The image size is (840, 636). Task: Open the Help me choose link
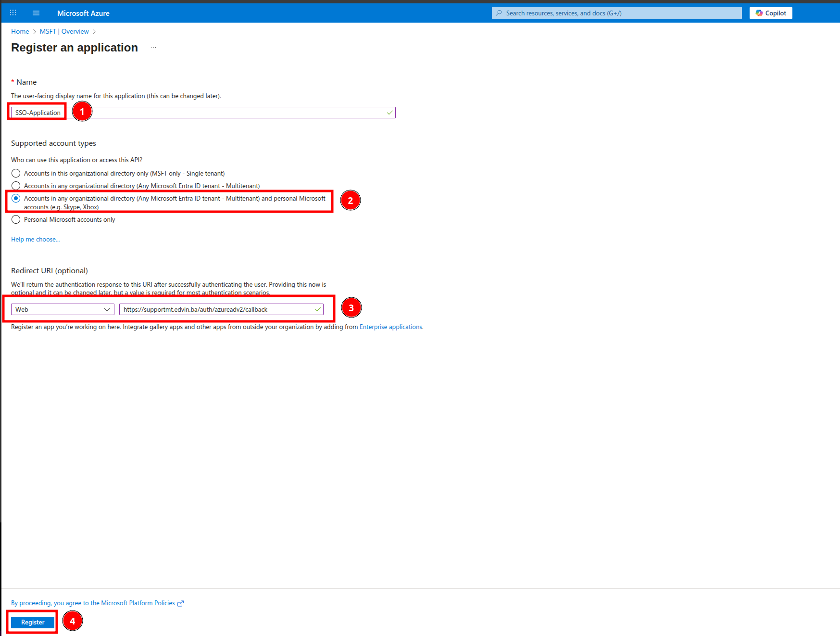pyautogui.click(x=35, y=239)
